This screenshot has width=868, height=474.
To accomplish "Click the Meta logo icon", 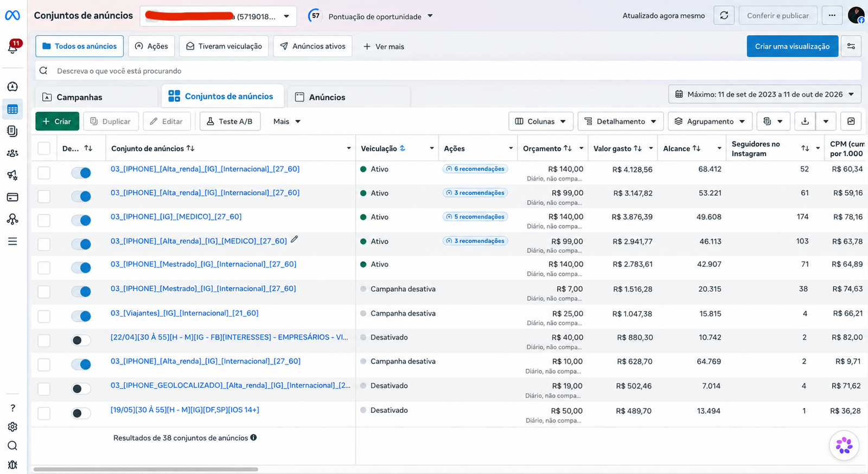I will (x=12, y=16).
